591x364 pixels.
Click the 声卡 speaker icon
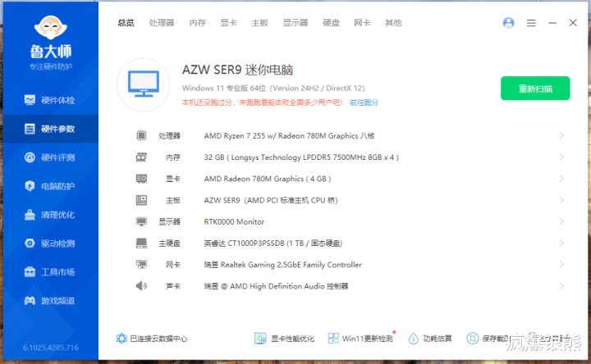point(141,286)
